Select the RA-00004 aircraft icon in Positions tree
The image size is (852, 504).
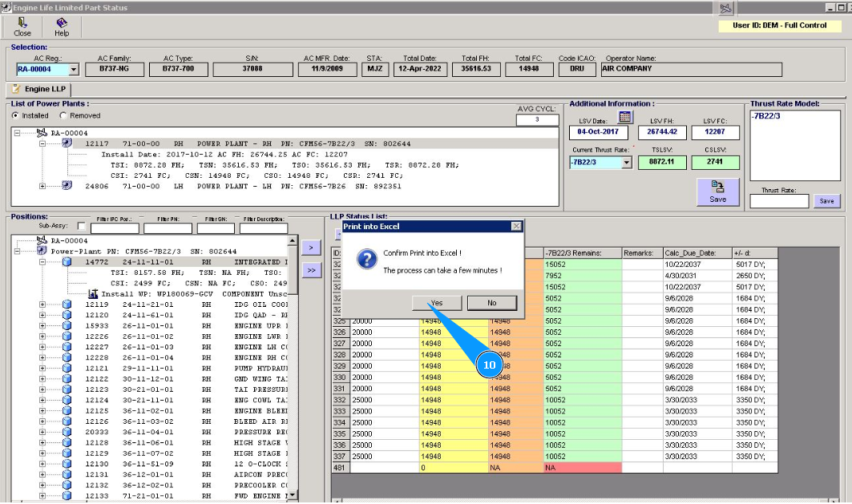click(x=42, y=240)
